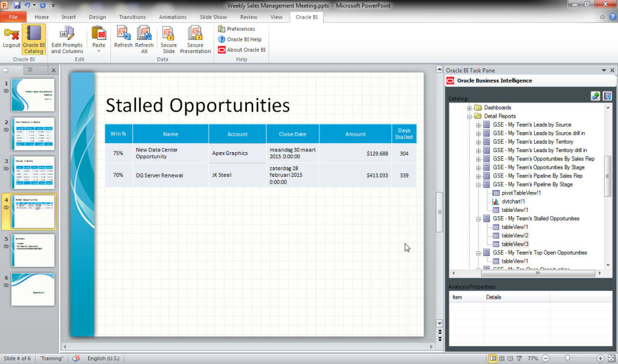This screenshot has height=364, width=618.
Task: Switch to the Oracle BI ribbon tab
Action: 307,18
